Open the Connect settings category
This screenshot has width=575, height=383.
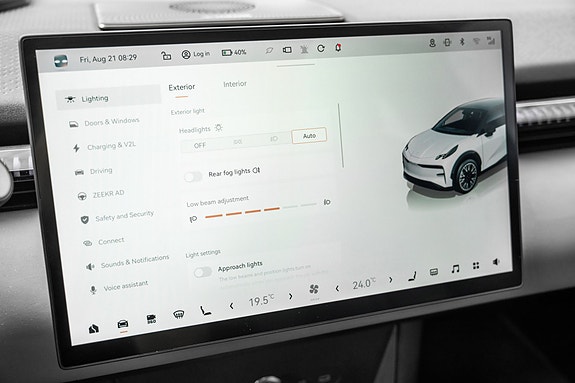click(x=104, y=242)
